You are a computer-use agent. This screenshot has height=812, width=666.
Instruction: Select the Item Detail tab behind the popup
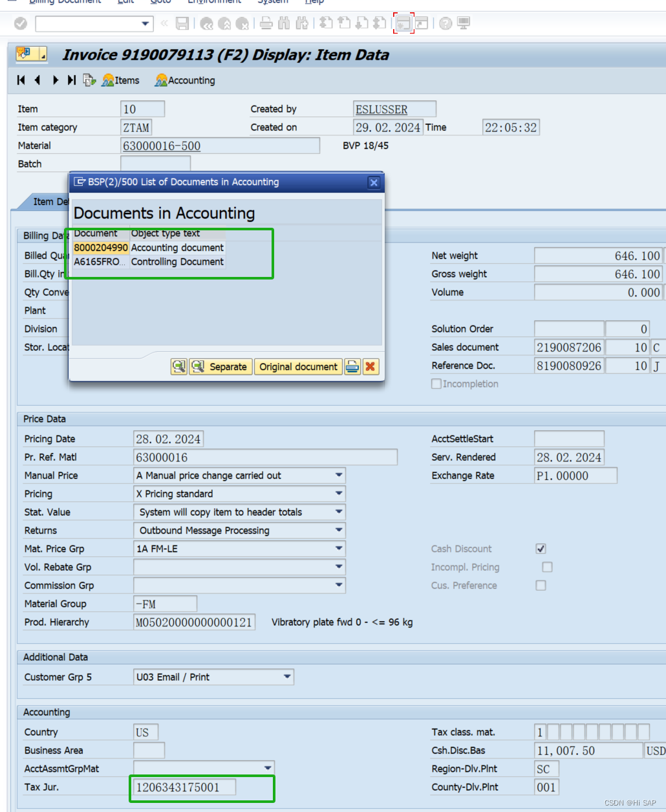(x=44, y=202)
